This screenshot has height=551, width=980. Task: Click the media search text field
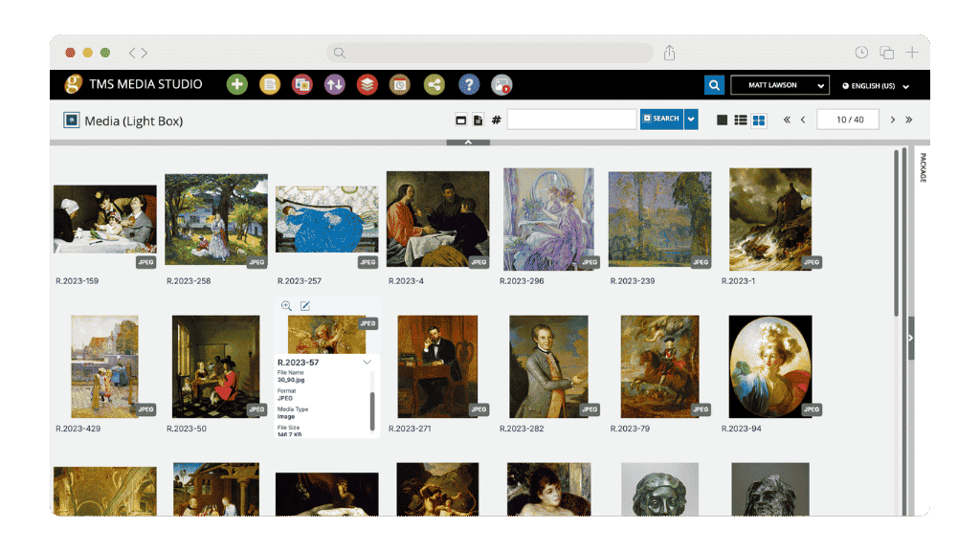pos(572,120)
